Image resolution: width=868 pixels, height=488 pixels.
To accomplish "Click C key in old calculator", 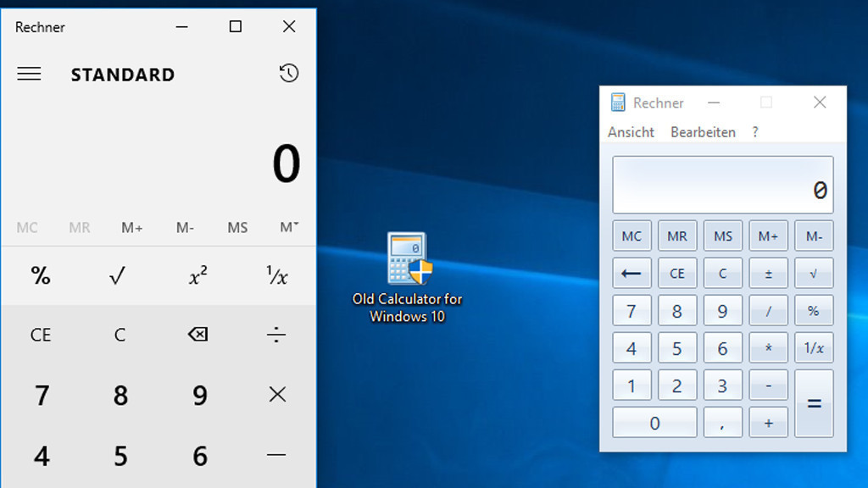I will [722, 274].
